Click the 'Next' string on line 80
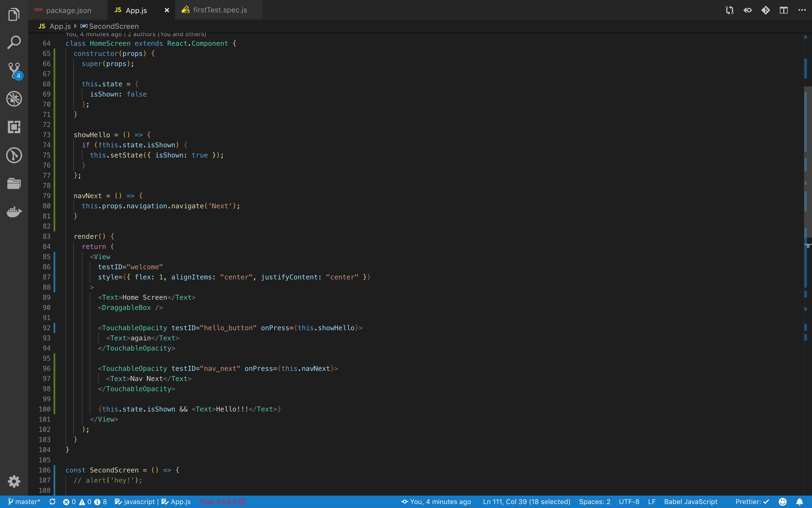The image size is (812, 508). (x=220, y=206)
